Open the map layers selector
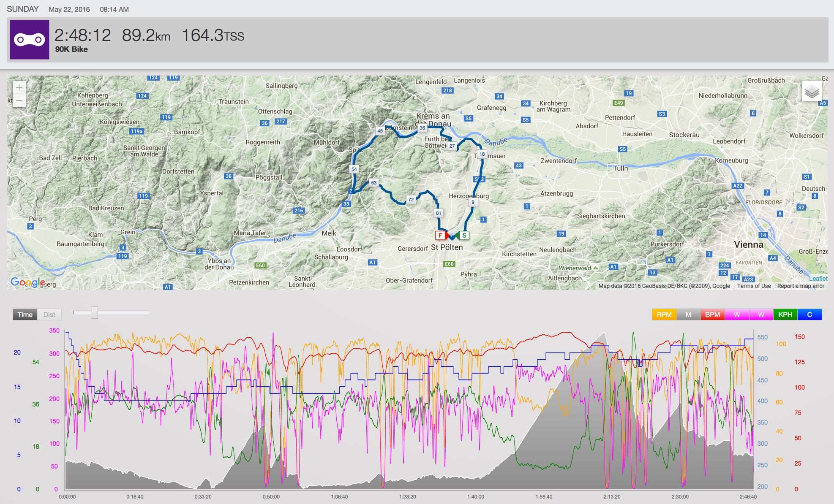 pos(812,92)
